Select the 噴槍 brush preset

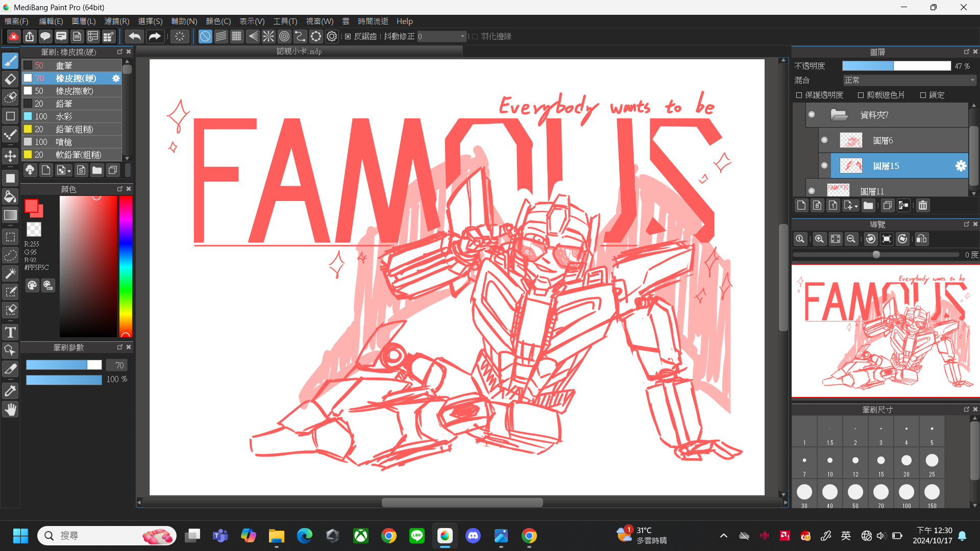pyautogui.click(x=71, y=142)
